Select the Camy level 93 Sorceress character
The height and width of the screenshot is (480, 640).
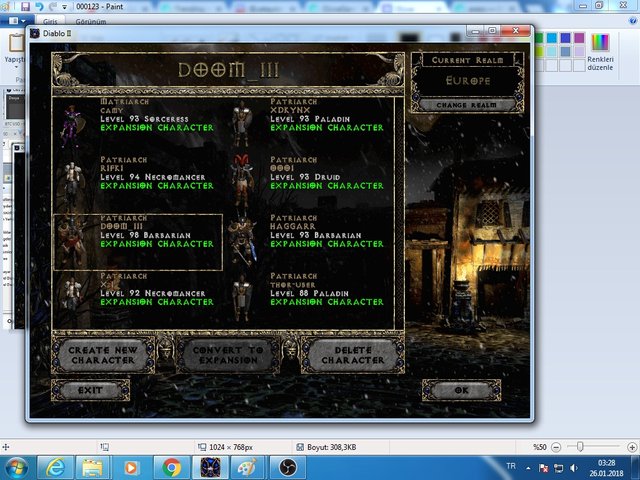point(138,125)
